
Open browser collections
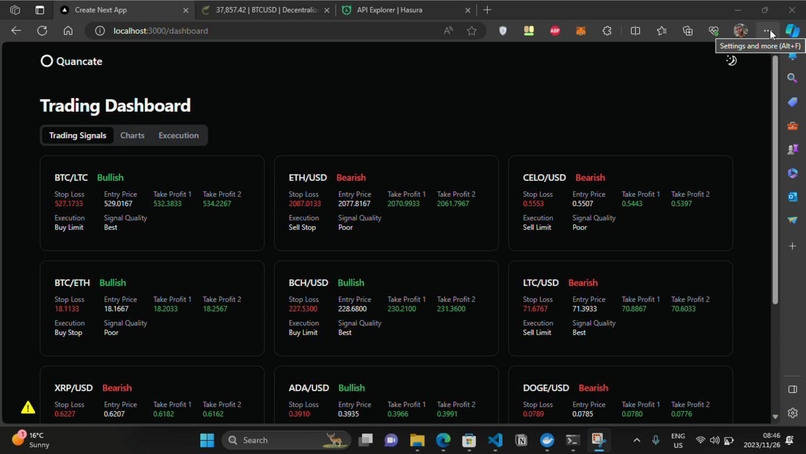click(x=688, y=31)
